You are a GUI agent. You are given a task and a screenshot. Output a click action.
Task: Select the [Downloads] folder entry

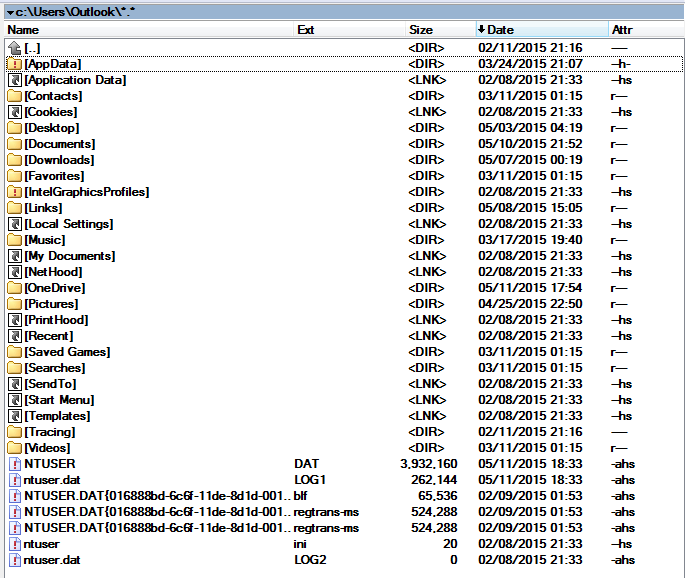pos(59,160)
